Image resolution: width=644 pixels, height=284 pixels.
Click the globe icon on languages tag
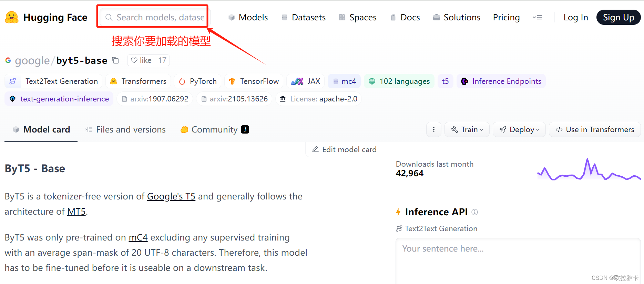pyautogui.click(x=372, y=81)
